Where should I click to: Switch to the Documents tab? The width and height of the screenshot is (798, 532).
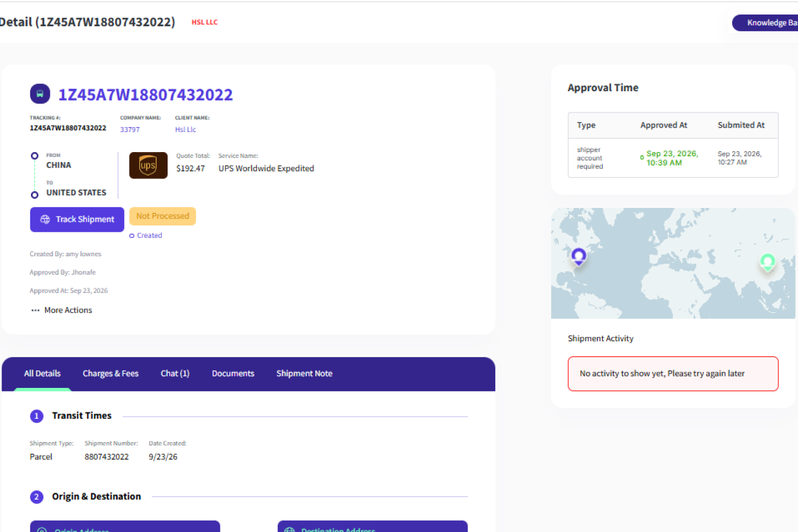[233, 373]
